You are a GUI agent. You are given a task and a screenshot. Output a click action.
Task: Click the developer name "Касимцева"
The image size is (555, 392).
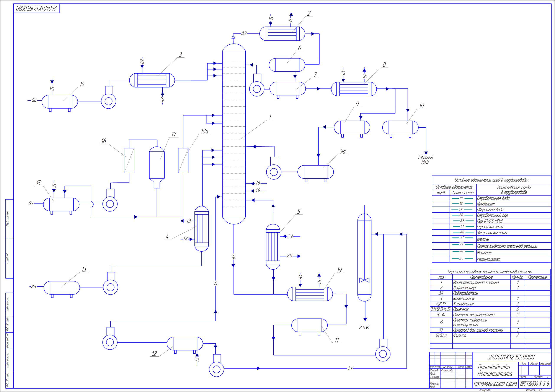tap(447, 370)
